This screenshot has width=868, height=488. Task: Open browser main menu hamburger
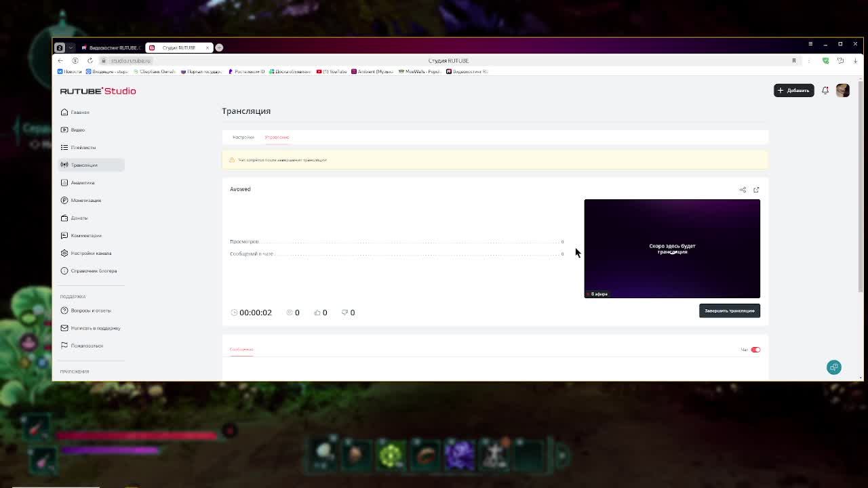pos(810,44)
